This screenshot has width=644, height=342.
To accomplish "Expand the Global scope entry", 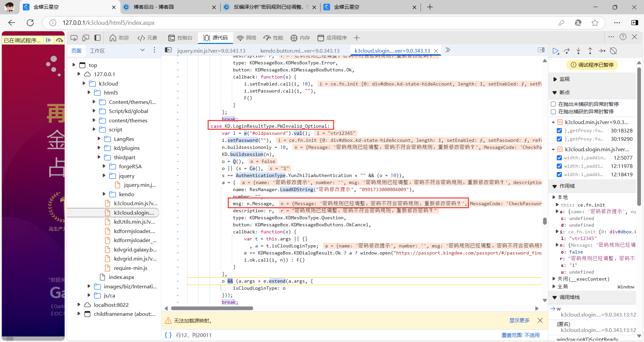I will tap(554, 286).
